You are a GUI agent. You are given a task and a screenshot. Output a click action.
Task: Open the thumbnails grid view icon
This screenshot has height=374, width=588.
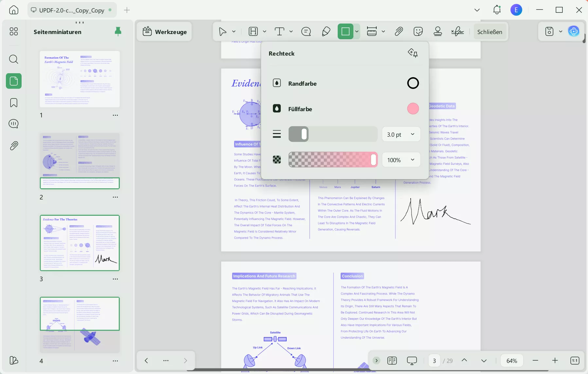[x=14, y=31]
